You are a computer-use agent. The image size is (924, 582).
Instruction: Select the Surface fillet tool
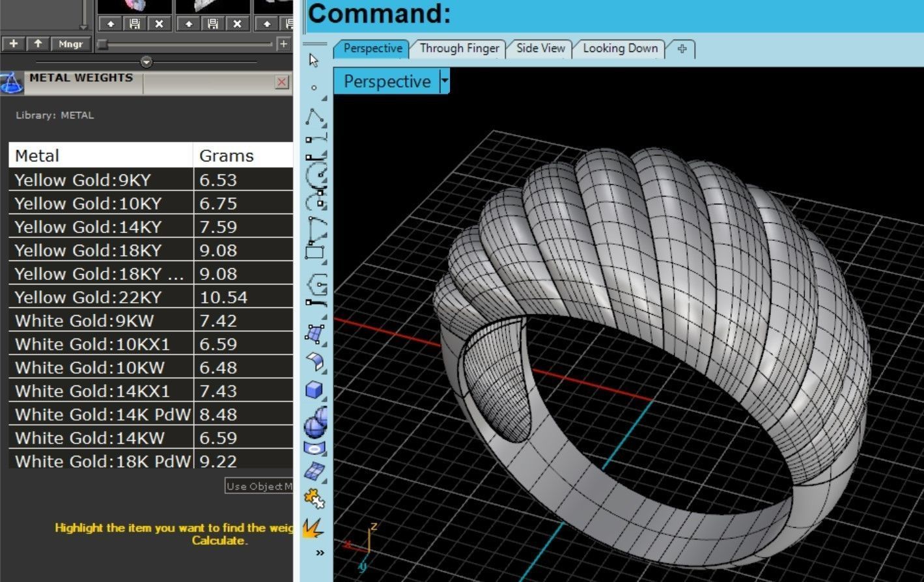[315, 361]
